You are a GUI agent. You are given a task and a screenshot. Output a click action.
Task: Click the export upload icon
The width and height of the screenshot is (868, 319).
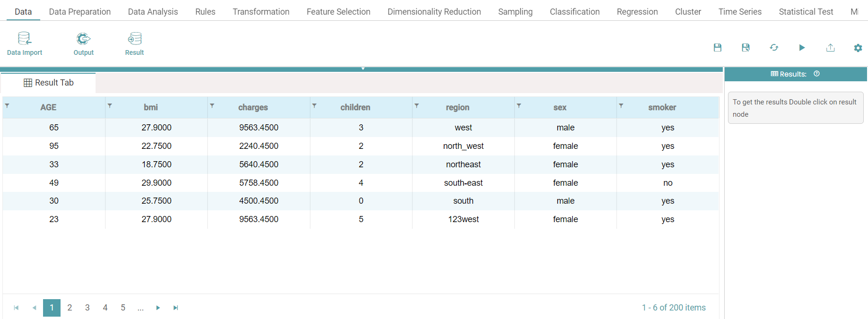[x=830, y=48]
